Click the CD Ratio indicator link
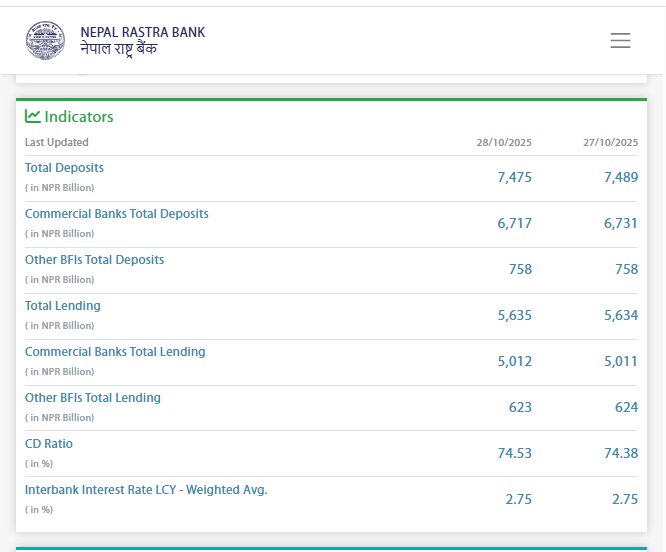Viewport: 666px width, 552px height. pos(49,444)
